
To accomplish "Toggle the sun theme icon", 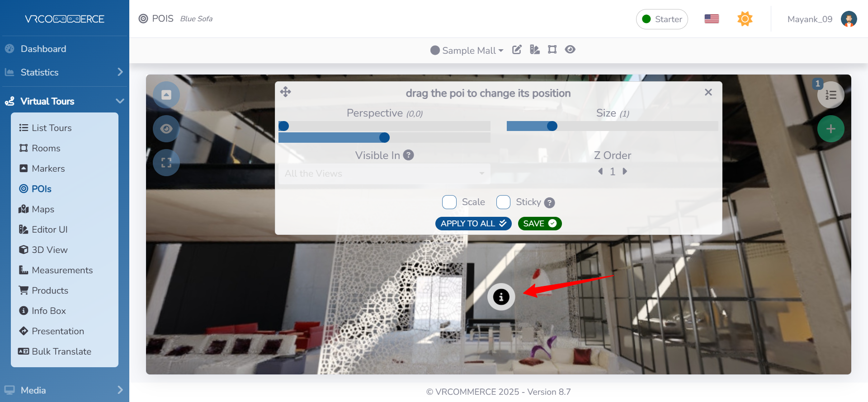I will 745,19.
